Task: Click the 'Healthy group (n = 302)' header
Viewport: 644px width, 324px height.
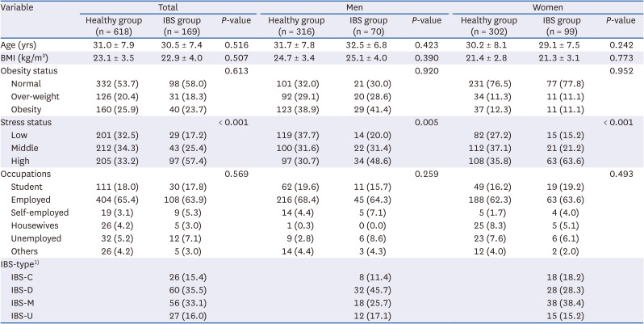Action: tap(486, 25)
